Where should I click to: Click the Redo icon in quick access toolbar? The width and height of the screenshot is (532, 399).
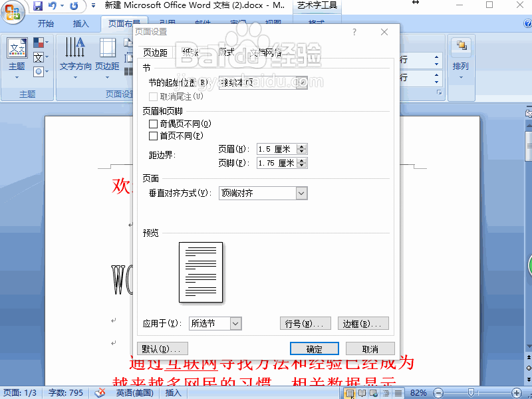[74, 6]
